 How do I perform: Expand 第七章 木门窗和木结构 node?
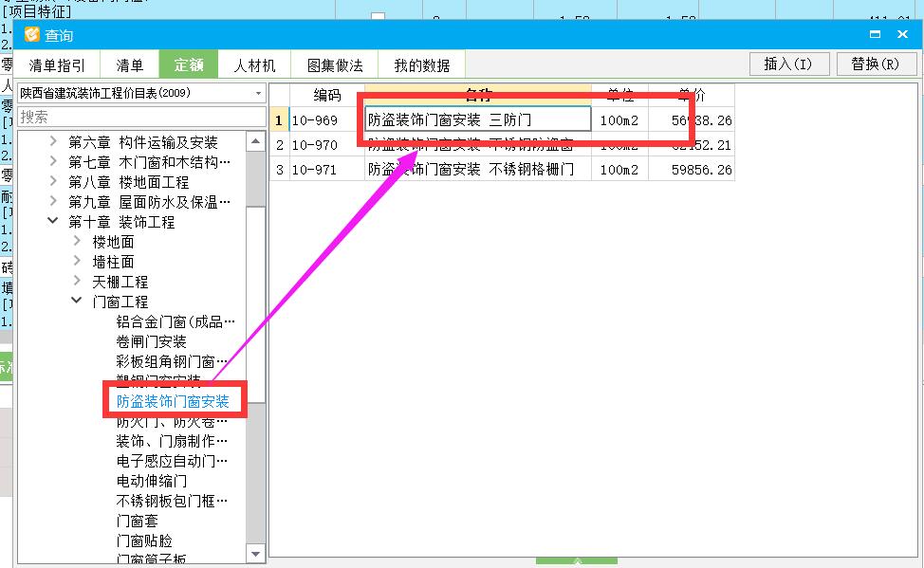[x=53, y=161]
